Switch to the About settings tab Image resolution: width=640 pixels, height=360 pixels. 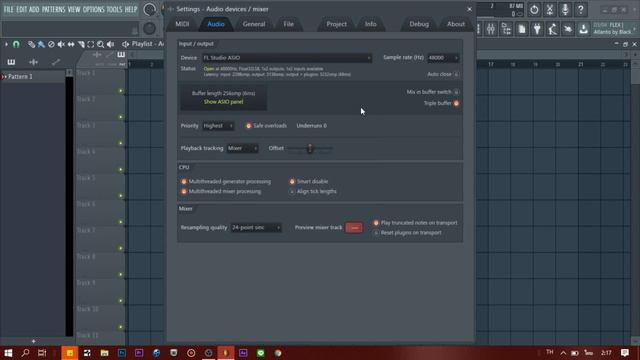point(456,24)
